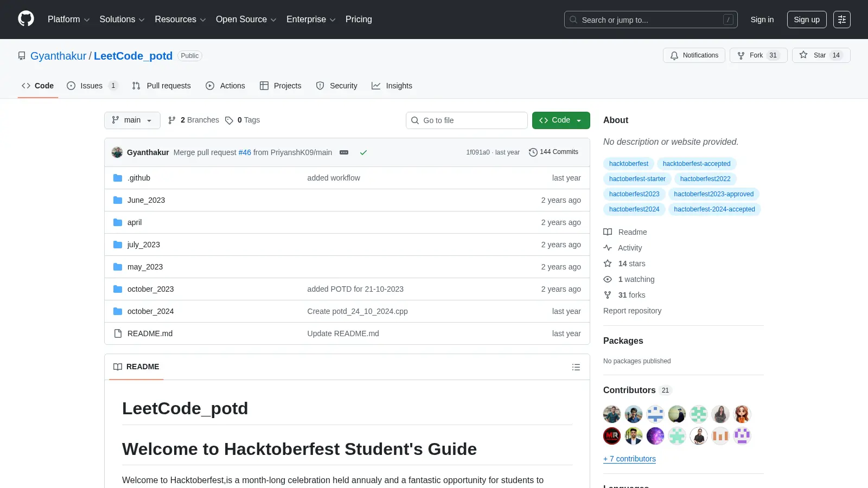
Task: Open the LeetCode_potd repository link
Action: click(133, 56)
